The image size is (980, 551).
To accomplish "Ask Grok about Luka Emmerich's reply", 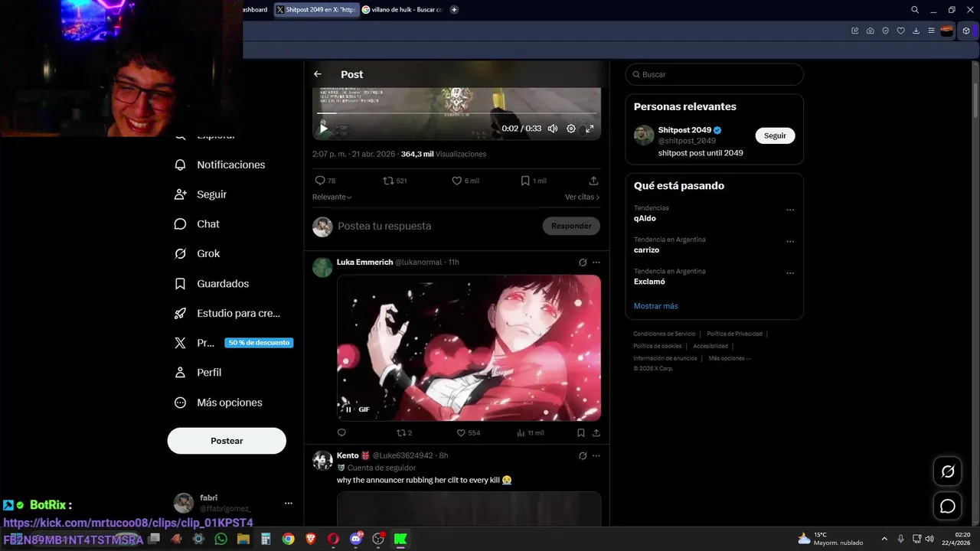I will (583, 262).
